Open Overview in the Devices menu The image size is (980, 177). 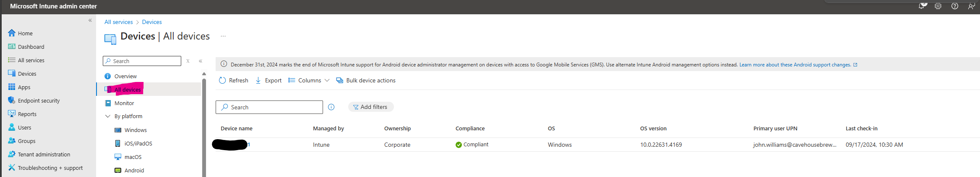click(x=125, y=76)
